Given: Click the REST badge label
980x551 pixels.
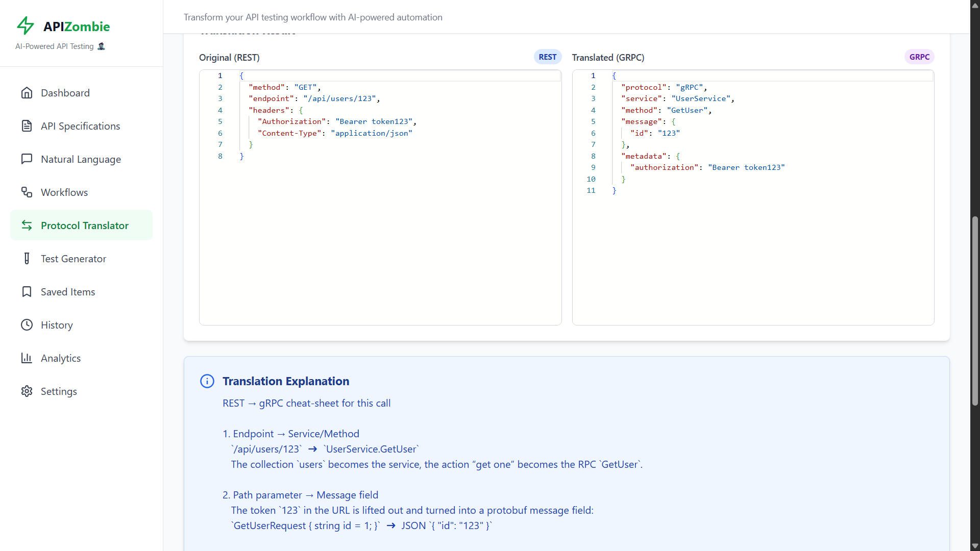Looking at the screenshot, I should [547, 57].
